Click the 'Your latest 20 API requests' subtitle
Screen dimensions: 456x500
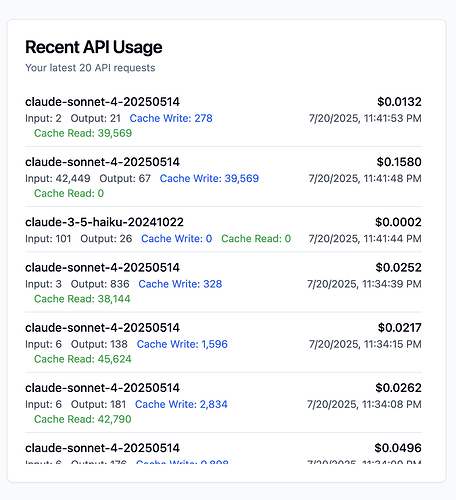(90, 68)
